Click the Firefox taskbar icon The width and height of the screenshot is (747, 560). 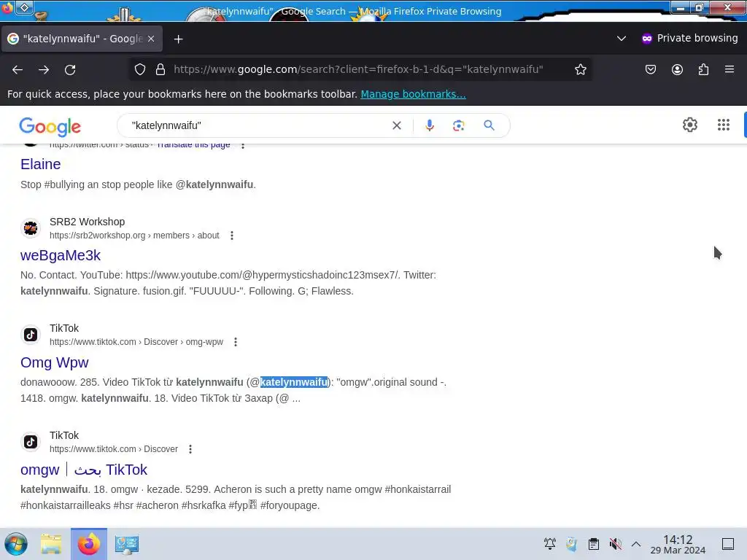pos(89,544)
